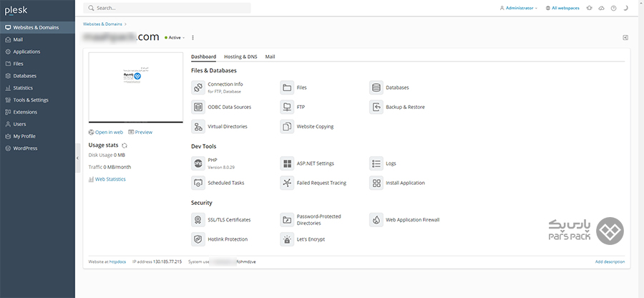
Task: Open the Logs icon
Action: 376,163
